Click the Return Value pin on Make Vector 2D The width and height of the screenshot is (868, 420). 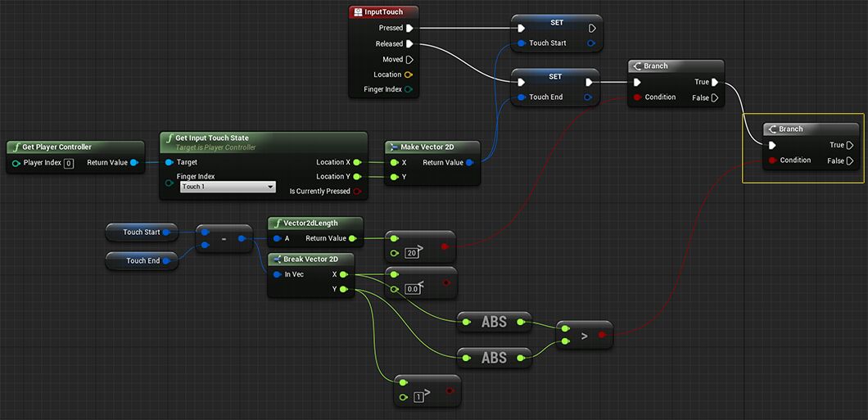coord(469,163)
